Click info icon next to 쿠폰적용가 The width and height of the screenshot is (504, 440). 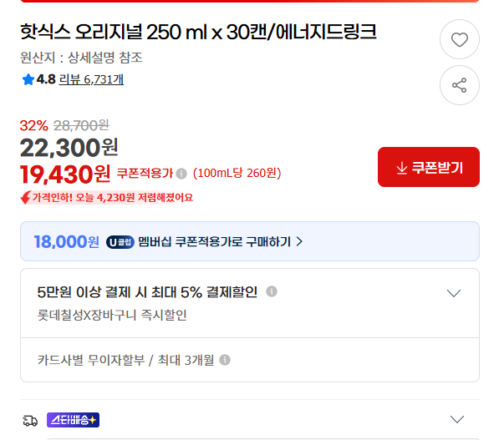point(181,174)
